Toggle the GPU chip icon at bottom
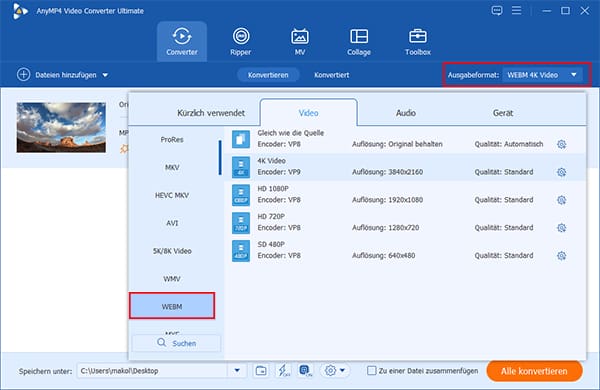Viewport: 600px width, 390px height. 305,370
